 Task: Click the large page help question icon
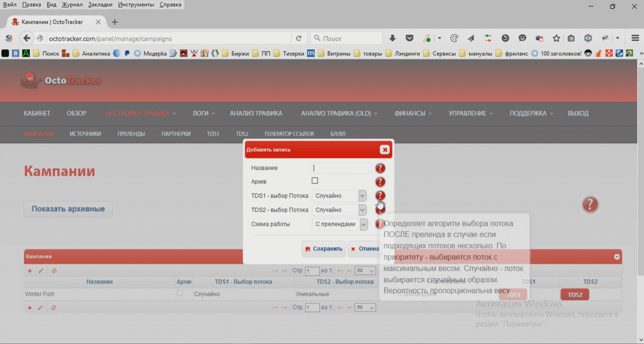590,205
